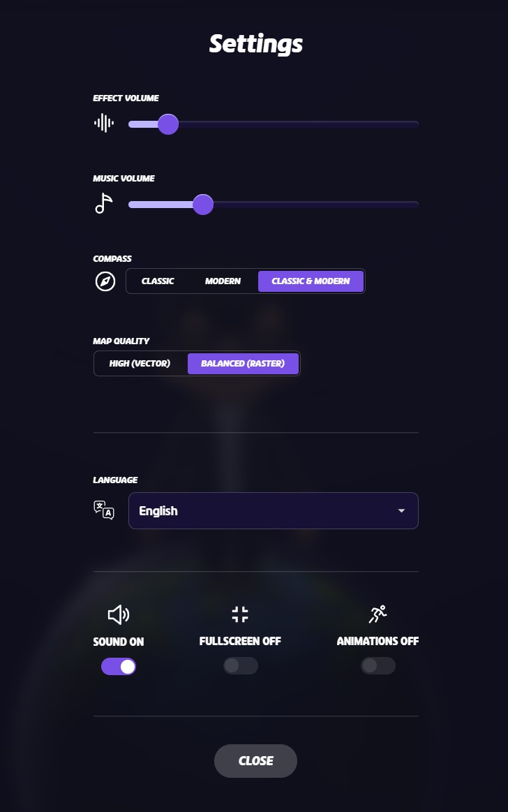Click the music note icon
The height and width of the screenshot is (812, 508).
103,203
